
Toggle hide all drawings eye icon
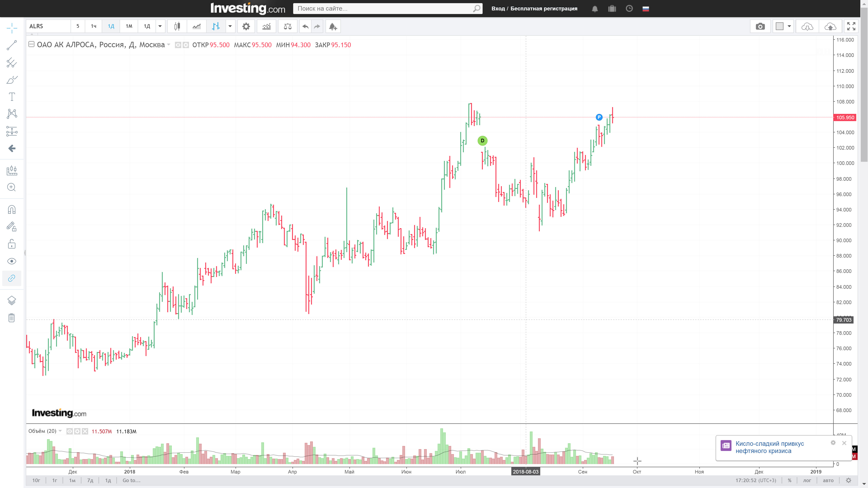pos(12,261)
